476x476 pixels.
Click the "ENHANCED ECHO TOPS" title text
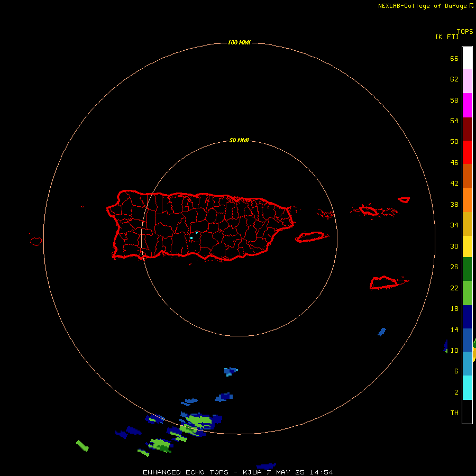tap(186, 472)
